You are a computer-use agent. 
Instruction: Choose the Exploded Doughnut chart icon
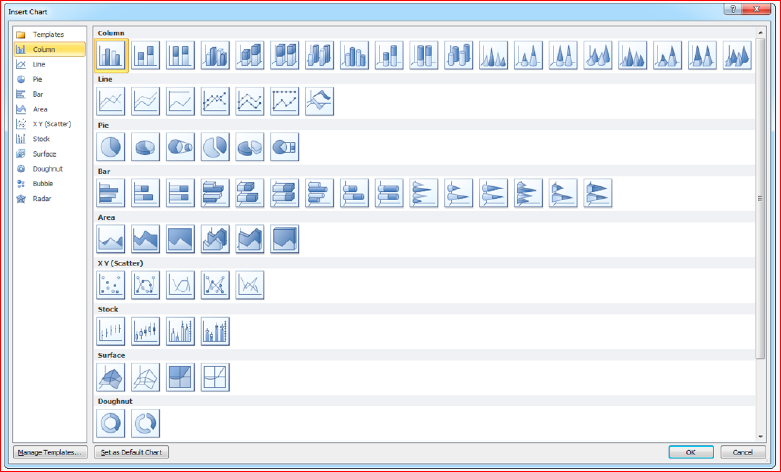145,423
